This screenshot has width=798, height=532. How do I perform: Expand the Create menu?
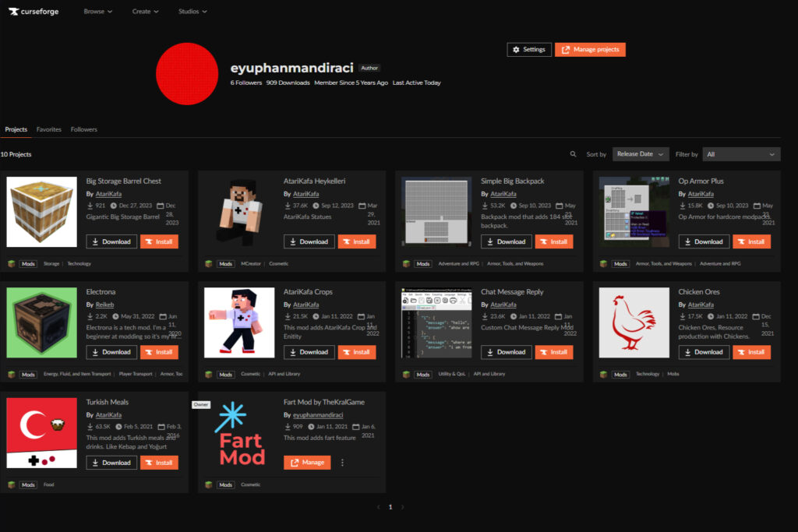(145, 12)
